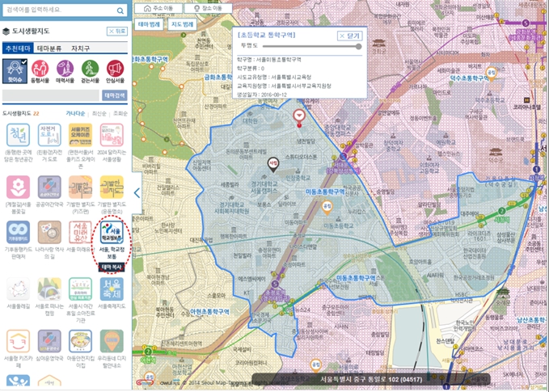The height and width of the screenshot is (392, 549).
Task: Click the line 2 아현역 subway marker
Action: tap(148, 352)
